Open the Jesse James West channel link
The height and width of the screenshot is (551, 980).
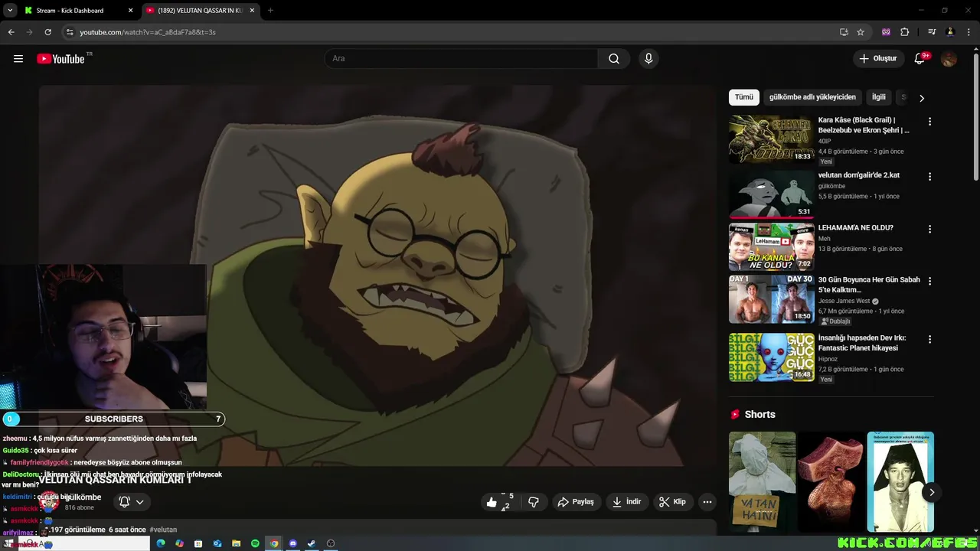[844, 301]
